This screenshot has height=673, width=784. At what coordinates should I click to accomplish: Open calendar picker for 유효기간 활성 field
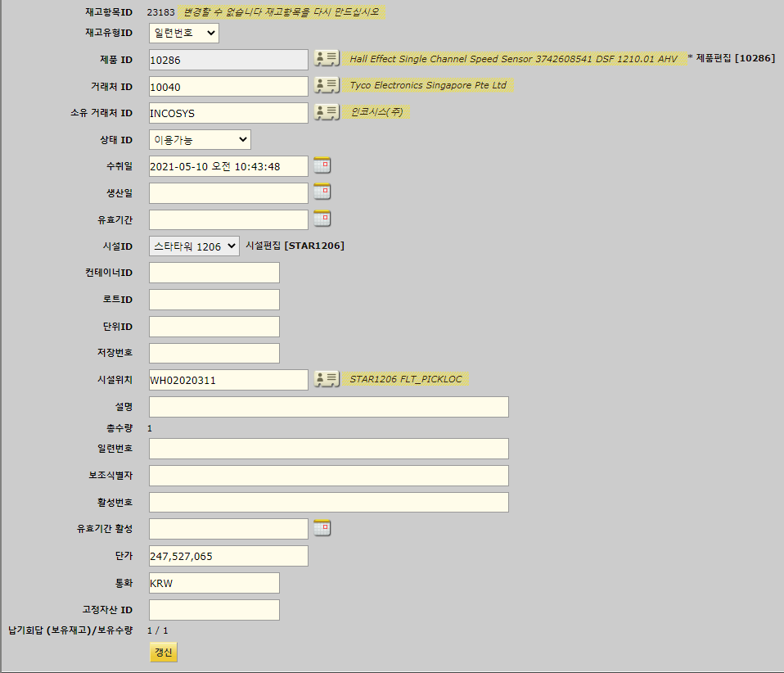pyautogui.click(x=322, y=528)
